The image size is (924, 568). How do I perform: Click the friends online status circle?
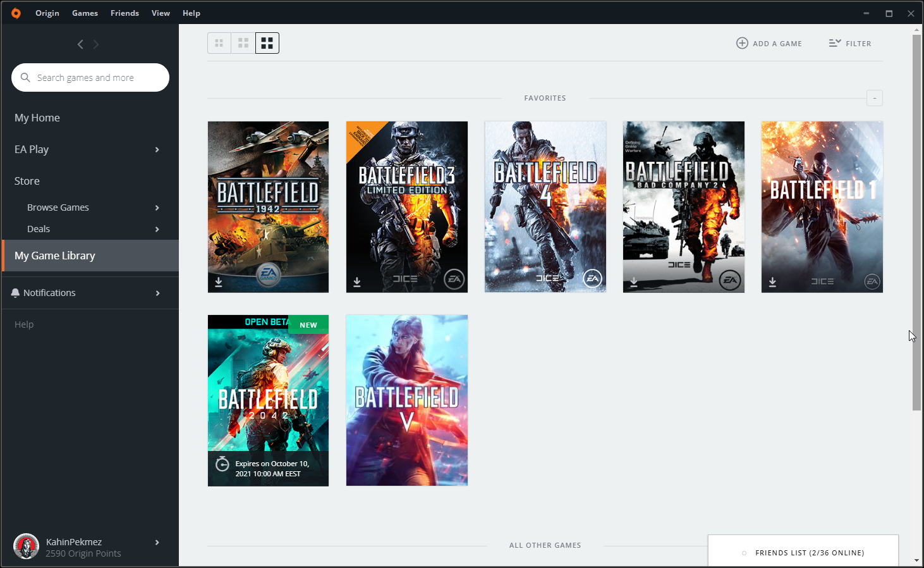click(x=744, y=553)
